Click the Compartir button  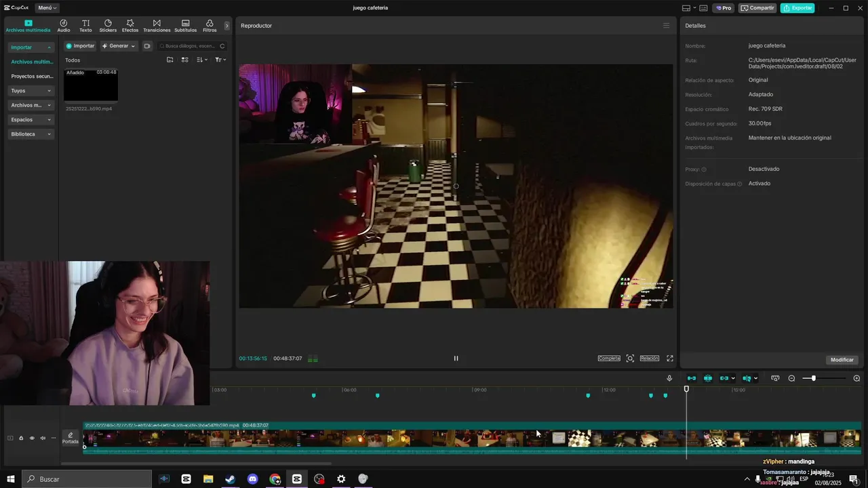click(x=757, y=8)
